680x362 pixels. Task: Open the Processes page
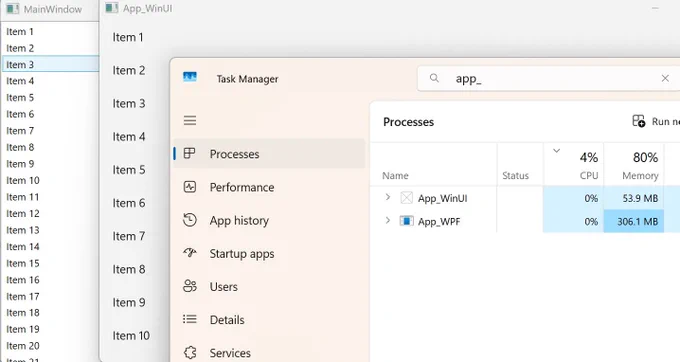[x=269, y=153]
